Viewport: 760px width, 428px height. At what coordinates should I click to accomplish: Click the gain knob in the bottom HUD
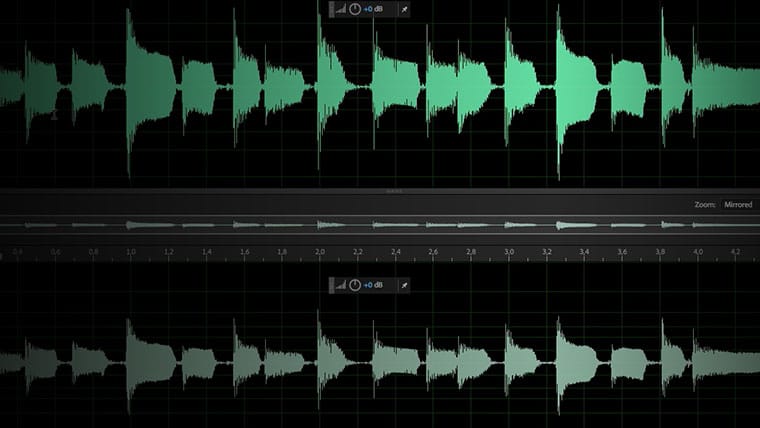click(x=355, y=285)
